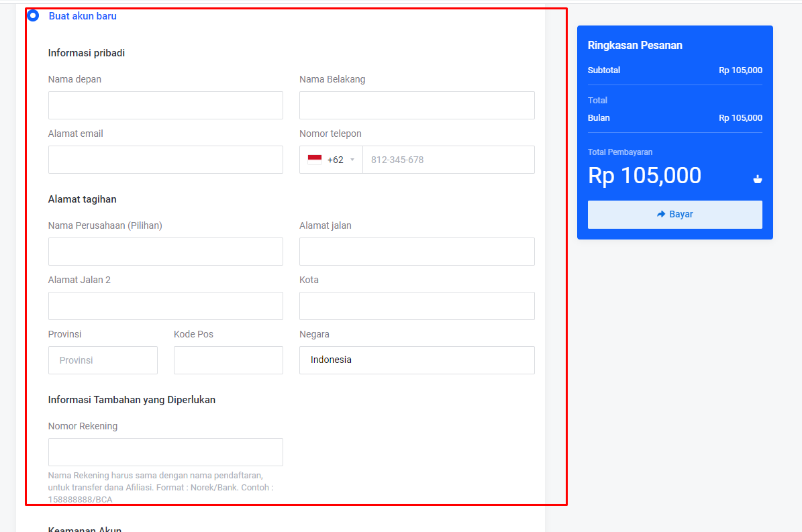Click the Rp 105,000 Total Pembayaran amount
This screenshot has width=802, height=532.
click(644, 176)
